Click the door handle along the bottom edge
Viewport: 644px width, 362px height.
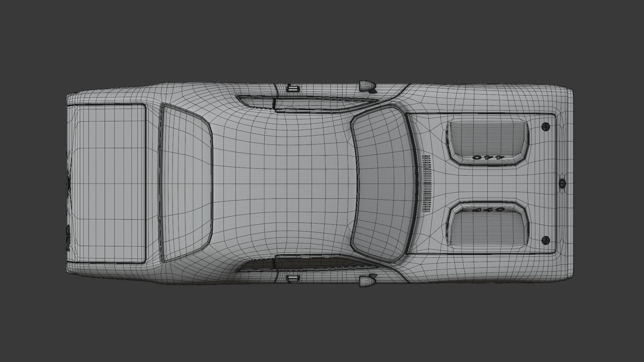tap(293, 278)
